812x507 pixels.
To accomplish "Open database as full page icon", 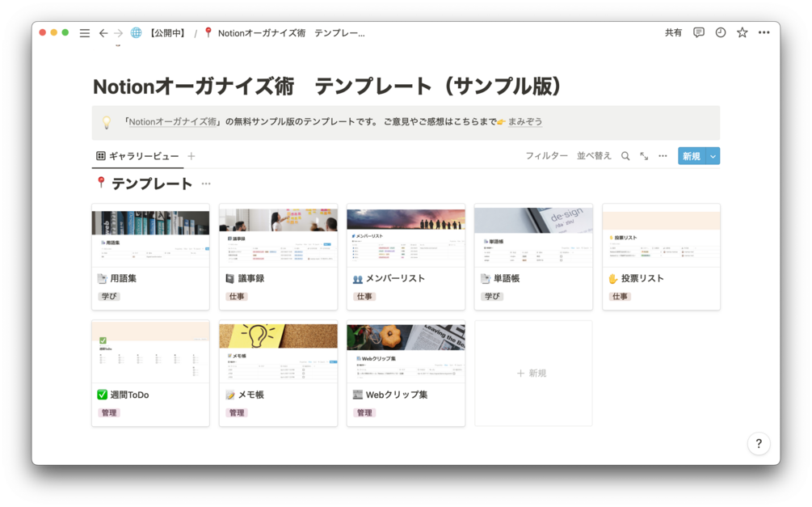I will 644,156.
